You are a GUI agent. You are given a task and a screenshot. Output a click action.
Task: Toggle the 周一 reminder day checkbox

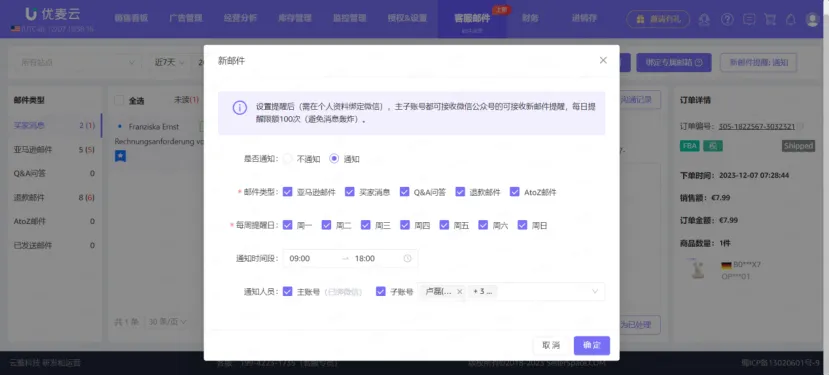coord(287,225)
